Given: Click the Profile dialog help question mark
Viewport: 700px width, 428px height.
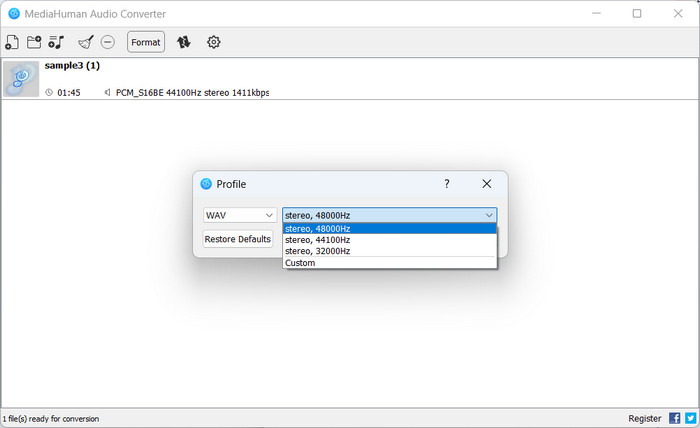Looking at the screenshot, I should point(446,184).
